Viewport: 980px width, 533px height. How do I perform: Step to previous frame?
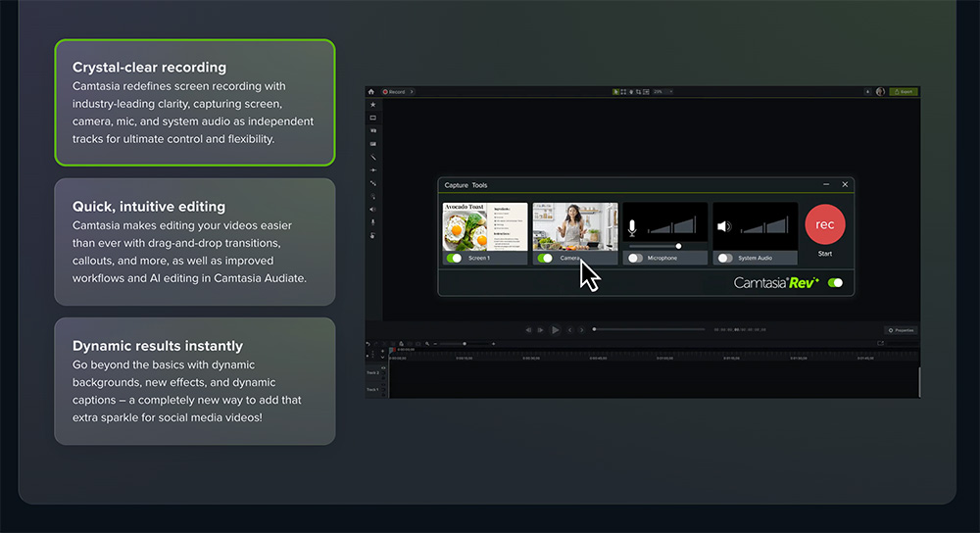529,330
